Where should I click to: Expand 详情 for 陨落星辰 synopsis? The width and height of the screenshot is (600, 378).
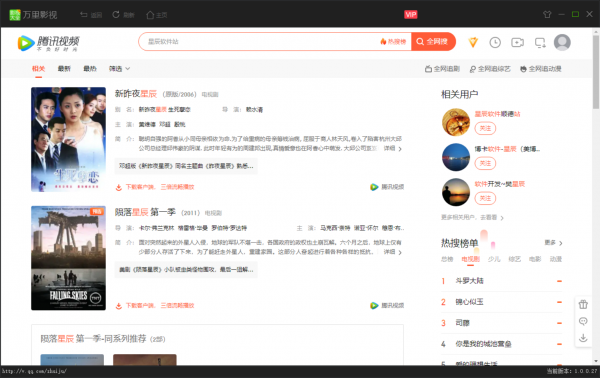[x=393, y=252]
